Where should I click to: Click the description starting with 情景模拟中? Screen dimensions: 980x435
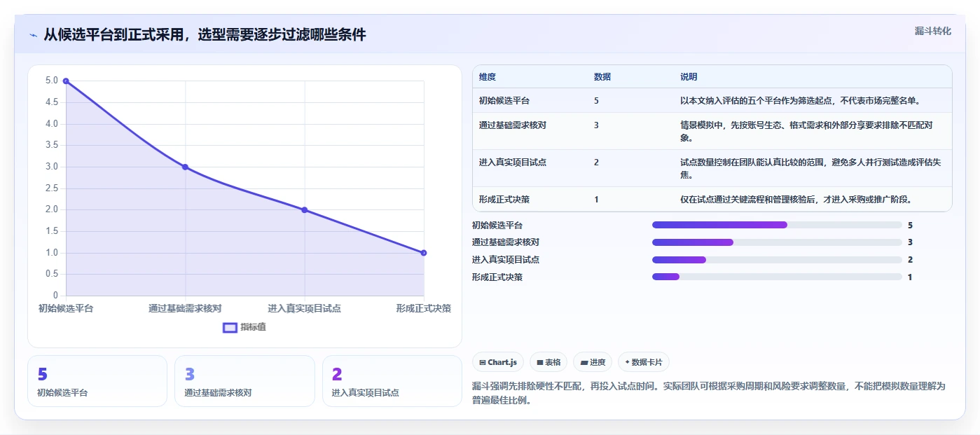pyautogui.click(x=806, y=132)
